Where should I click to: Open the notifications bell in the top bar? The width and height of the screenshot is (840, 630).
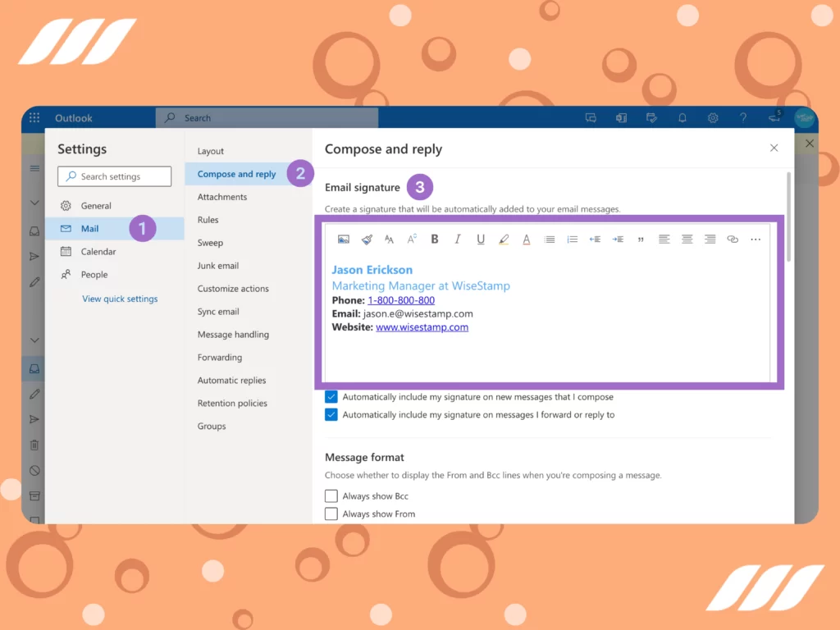click(x=682, y=117)
